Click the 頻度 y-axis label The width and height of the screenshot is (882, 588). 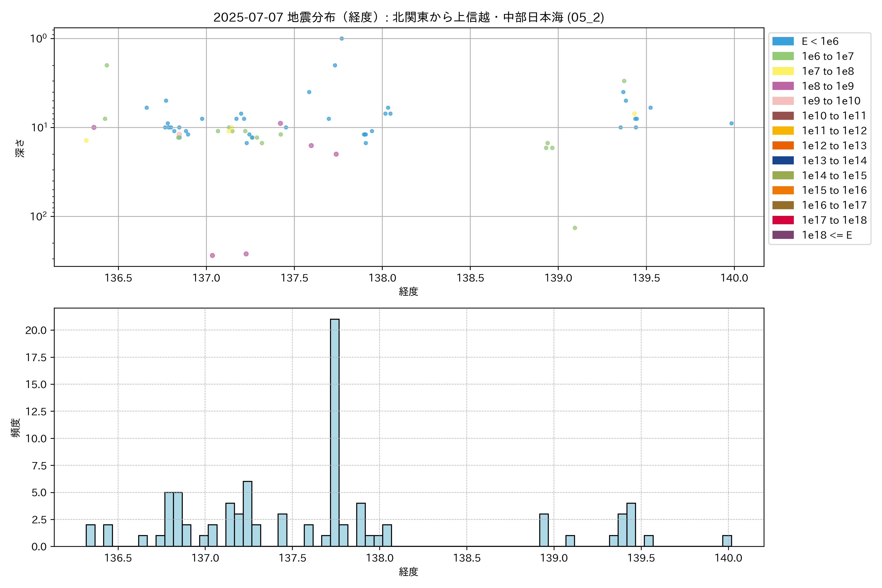tap(15, 428)
